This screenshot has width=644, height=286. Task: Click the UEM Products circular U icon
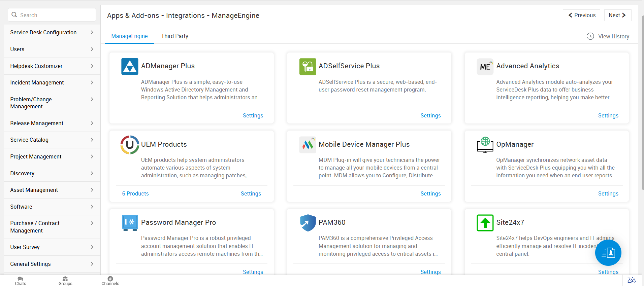pos(130,145)
